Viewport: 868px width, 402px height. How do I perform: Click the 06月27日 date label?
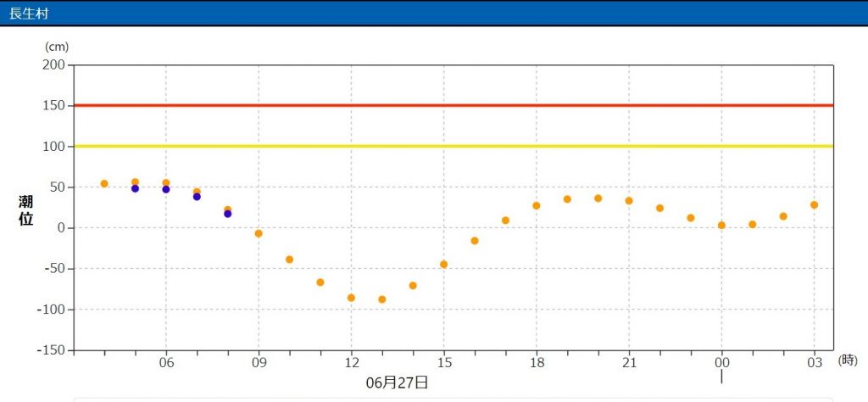tap(397, 382)
